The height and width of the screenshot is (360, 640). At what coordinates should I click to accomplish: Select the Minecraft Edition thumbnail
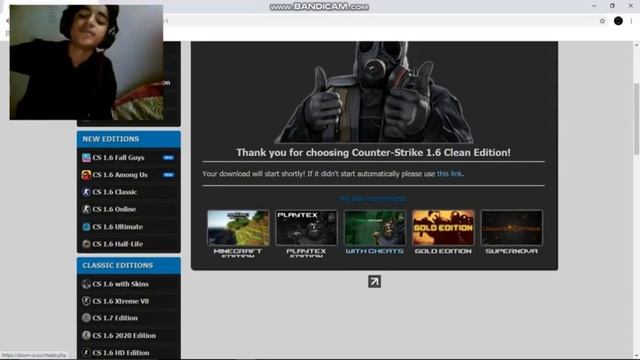pos(238,228)
